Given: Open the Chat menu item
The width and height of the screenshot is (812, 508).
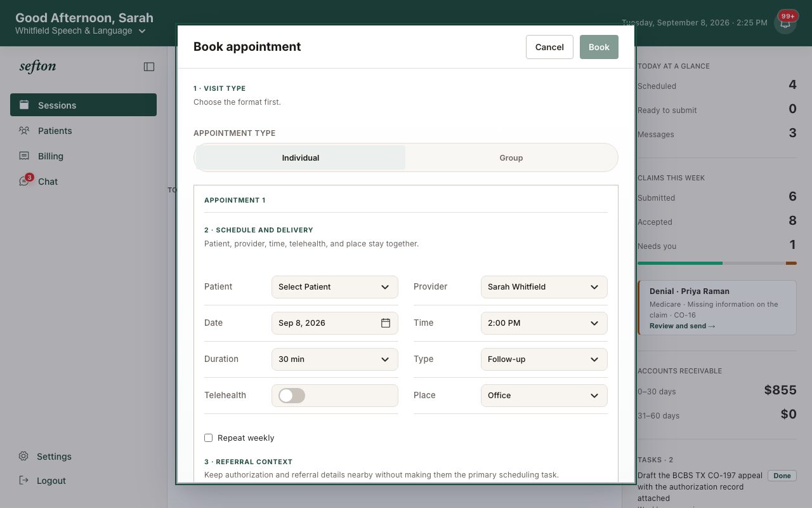Looking at the screenshot, I should click(83, 181).
